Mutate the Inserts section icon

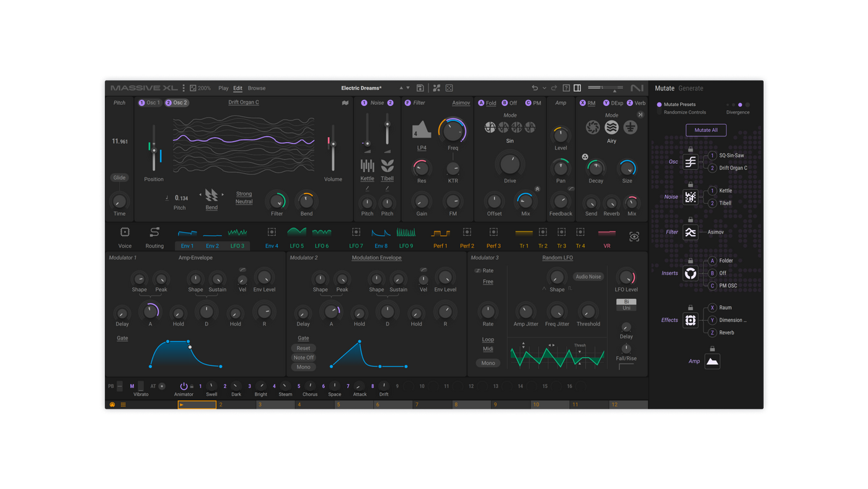(x=690, y=273)
